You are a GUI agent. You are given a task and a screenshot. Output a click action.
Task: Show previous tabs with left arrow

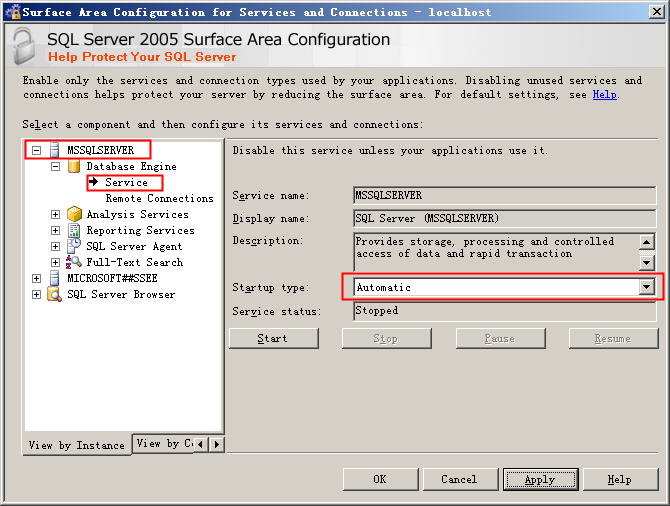(x=200, y=444)
